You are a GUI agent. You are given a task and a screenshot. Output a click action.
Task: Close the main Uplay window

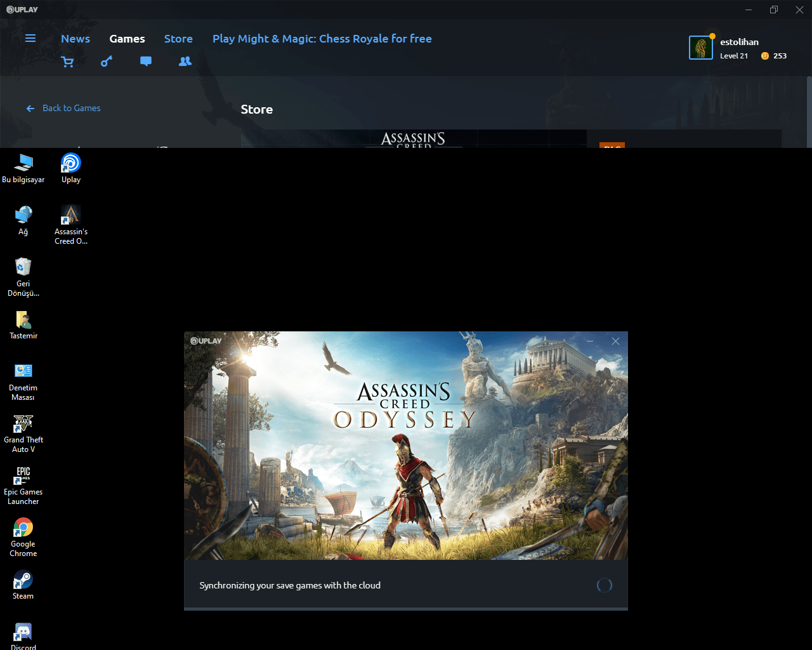799,10
